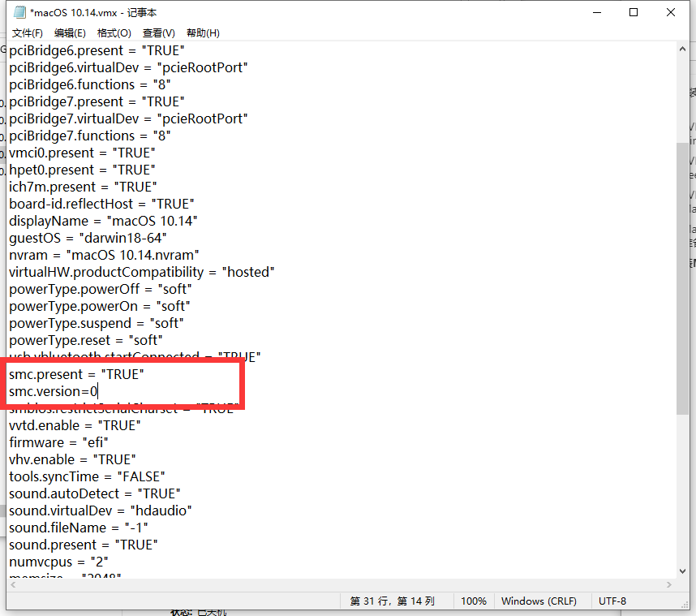Open the 格式(O) menu
This screenshot has width=696, height=616.
(114, 32)
